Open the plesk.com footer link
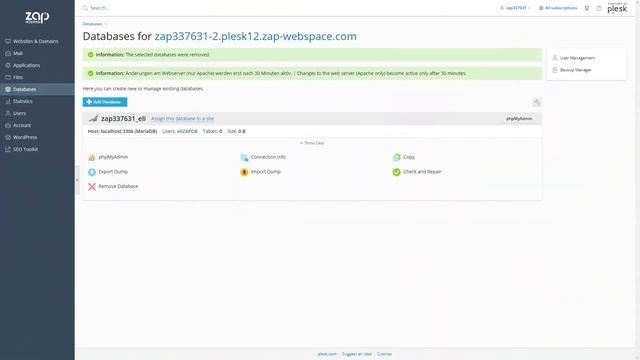The width and height of the screenshot is (640, 360). click(x=327, y=354)
